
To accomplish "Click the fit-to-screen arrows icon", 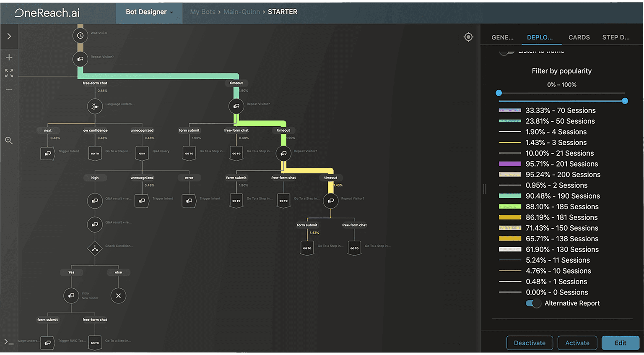I will click(x=9, y=73).
